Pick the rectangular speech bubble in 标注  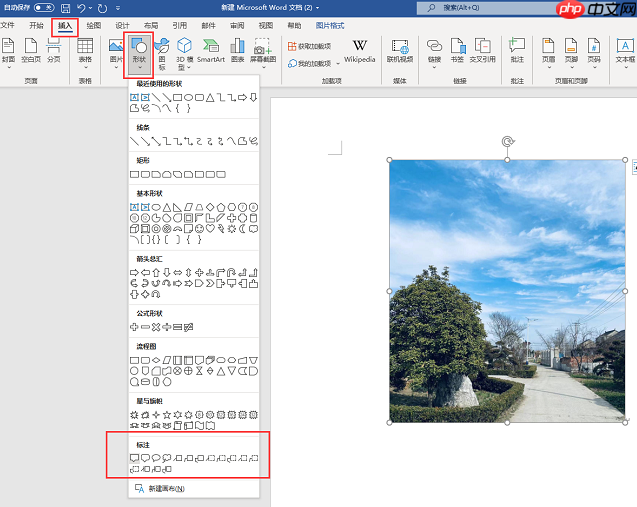coord(134,458)
